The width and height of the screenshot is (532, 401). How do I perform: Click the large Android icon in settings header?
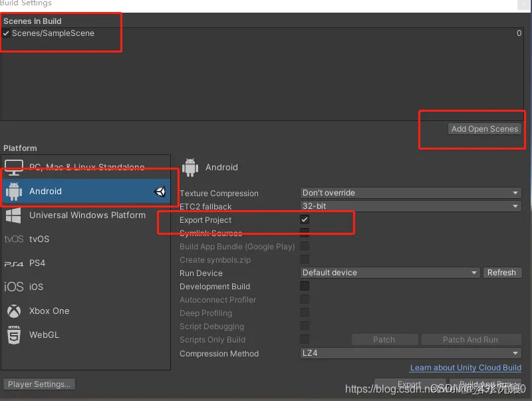pyautogui.click(x=190, y=168)
